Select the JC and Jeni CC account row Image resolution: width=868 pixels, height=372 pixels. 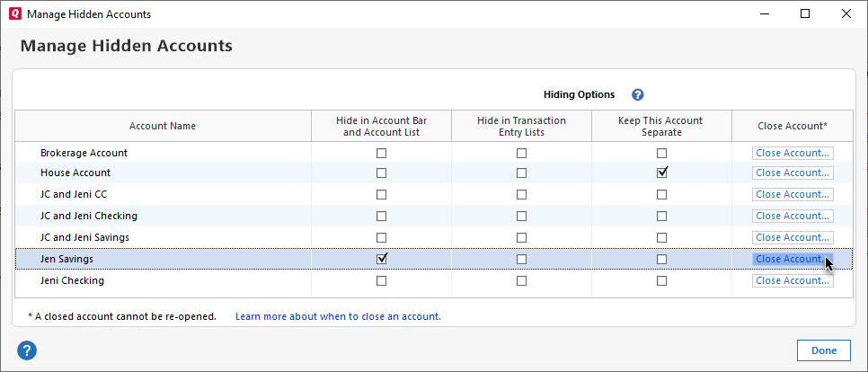74,194
